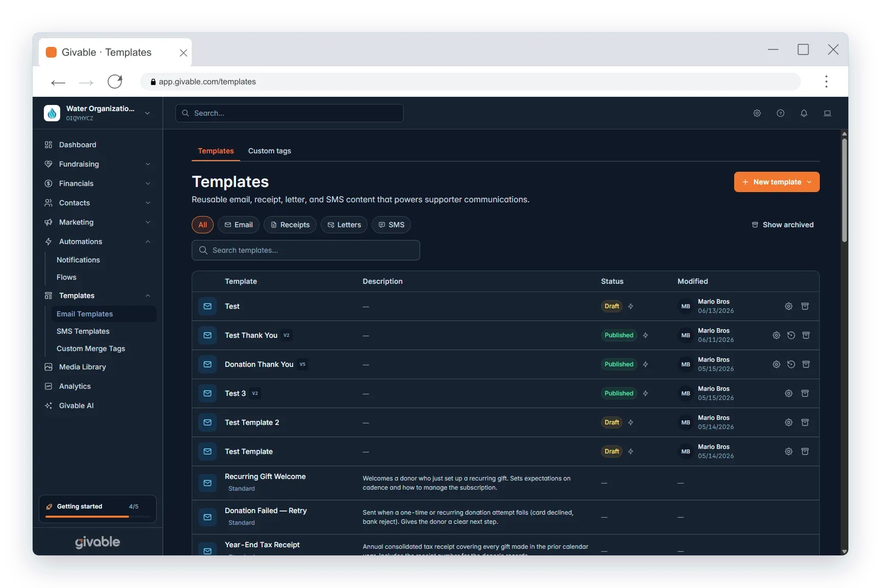The image size is (881, 588).
Task: Click email icon of Donation Failed — Retry row
Action: (x=208, y=517)
